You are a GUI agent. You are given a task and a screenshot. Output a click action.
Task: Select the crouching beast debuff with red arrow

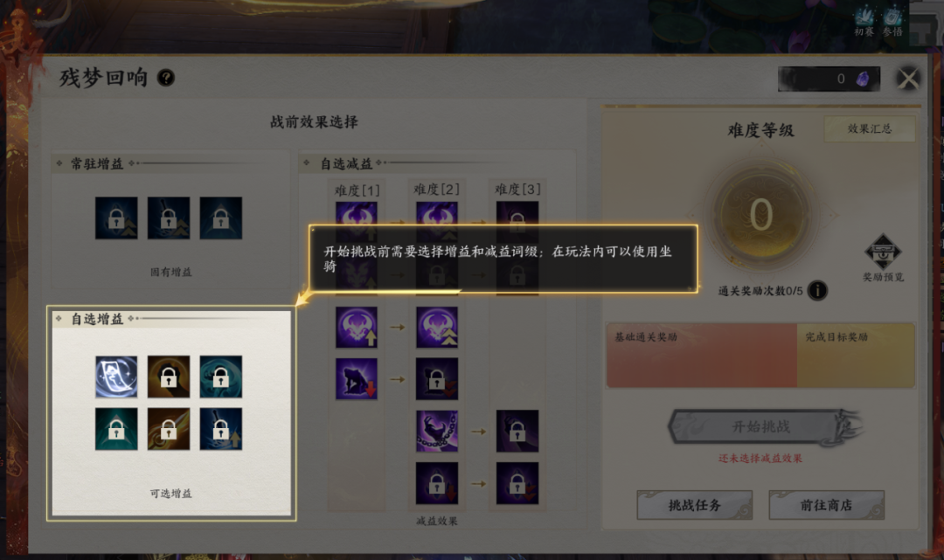[357, 379]
